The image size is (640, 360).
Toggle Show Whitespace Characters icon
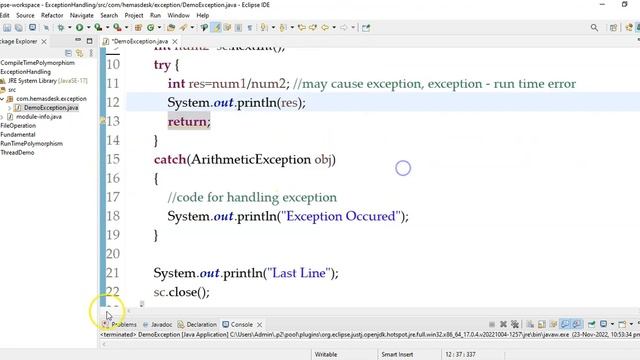[249, 28]
